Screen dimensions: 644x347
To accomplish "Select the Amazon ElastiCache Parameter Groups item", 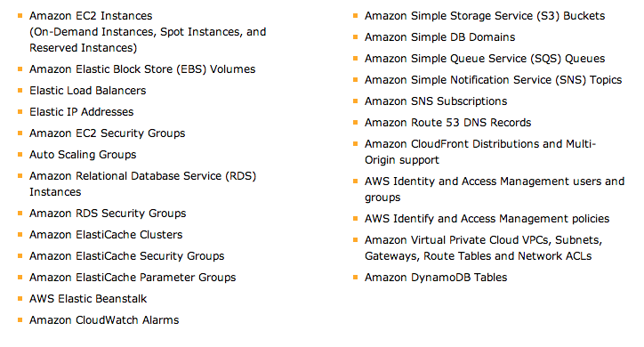I will [x=133, y=278].
